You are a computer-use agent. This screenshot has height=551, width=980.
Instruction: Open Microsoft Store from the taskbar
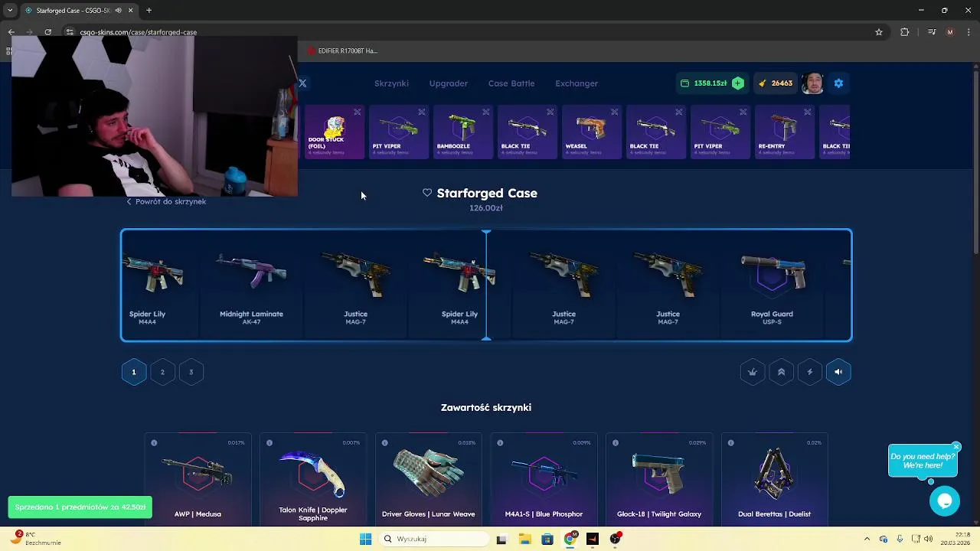[x=547, y=539]
